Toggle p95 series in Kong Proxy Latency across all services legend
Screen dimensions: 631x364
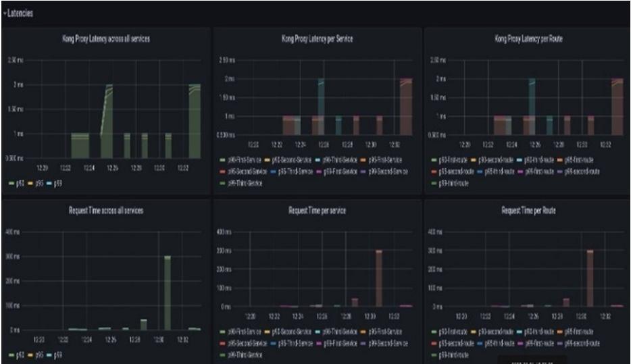point(35,184)
